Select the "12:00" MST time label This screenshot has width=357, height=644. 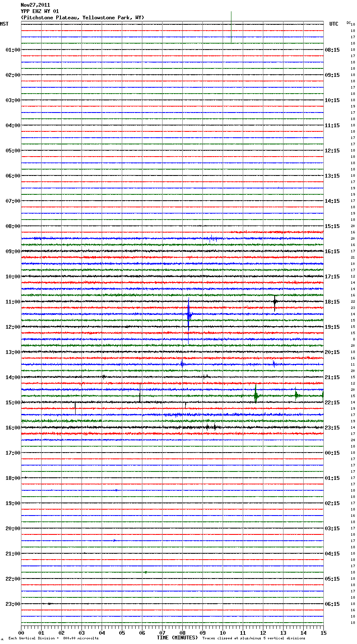click(13, 327)
